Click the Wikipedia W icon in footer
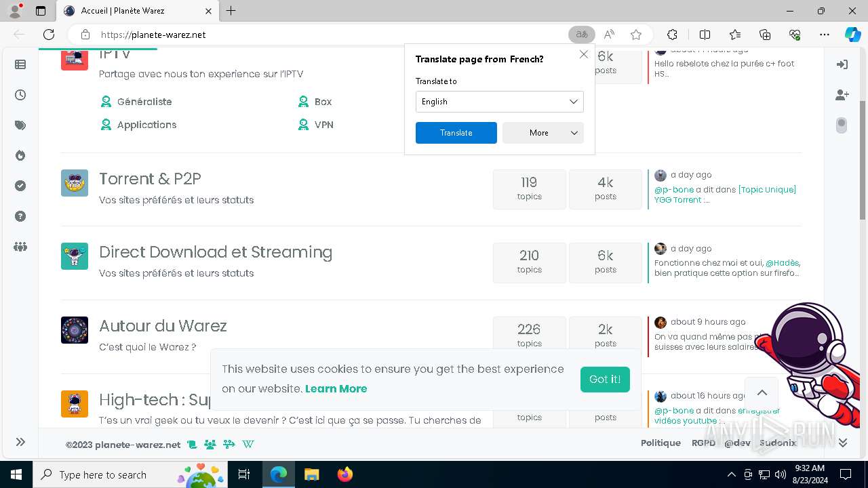 [x=248, y=445]
